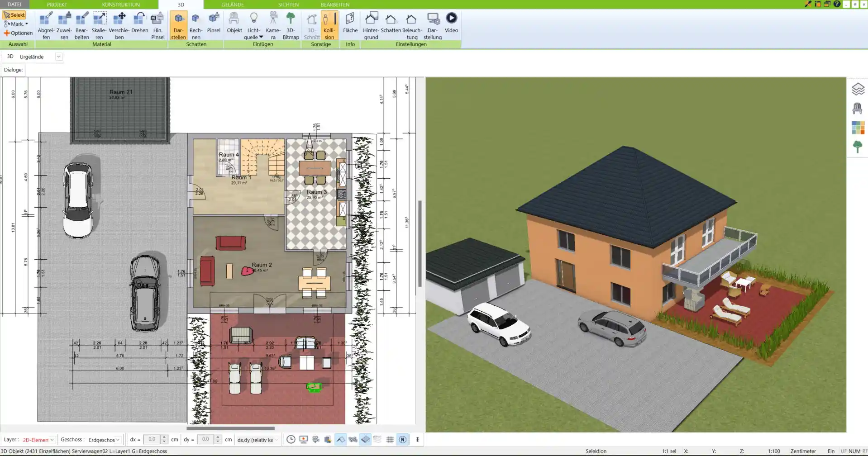Click the Zuweisen material tool
Image resolution: width=868 pixels, height=456 pixels.
pos(64,26)
